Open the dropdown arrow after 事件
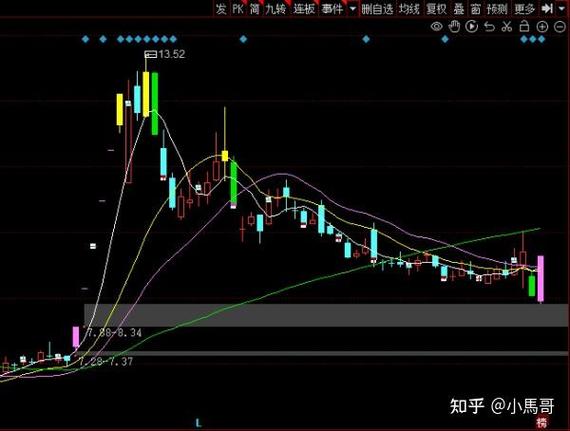 click(353, 9)
